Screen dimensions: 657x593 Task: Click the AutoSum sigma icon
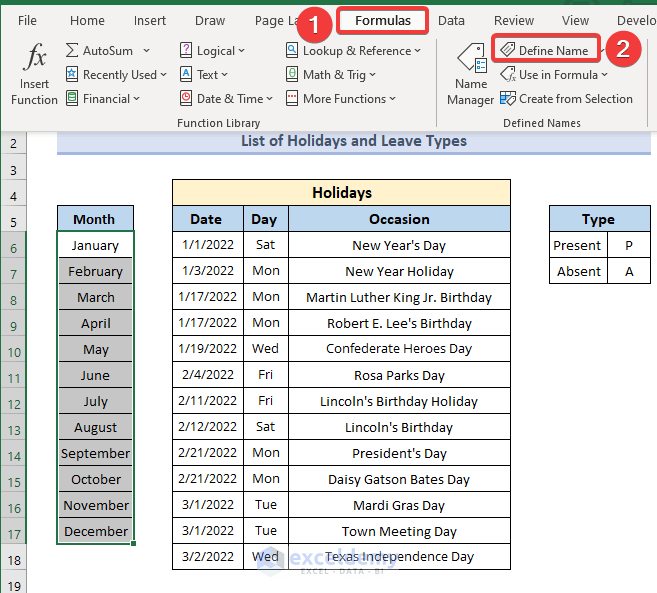pos(72,51)
